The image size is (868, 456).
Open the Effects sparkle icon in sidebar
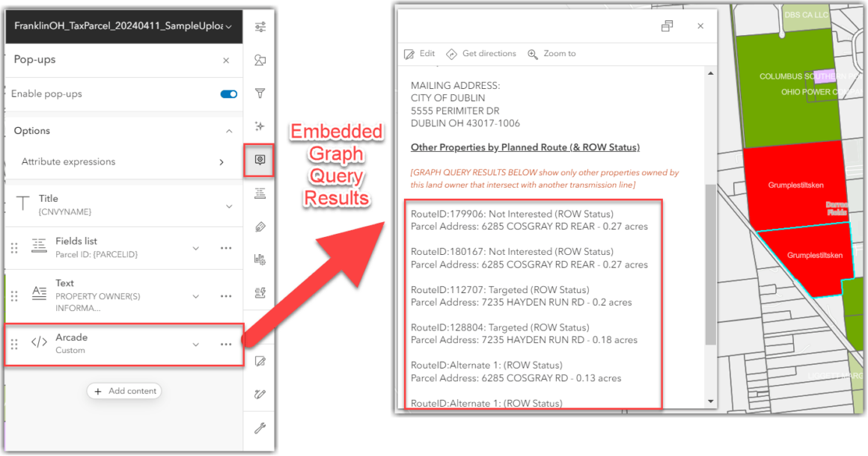[x=260, y=126]
